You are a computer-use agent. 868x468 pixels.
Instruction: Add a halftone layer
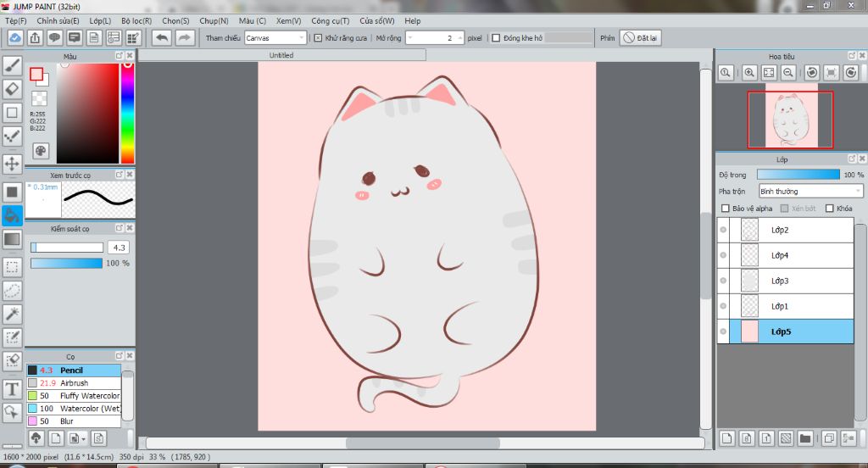tap(786, 438)
